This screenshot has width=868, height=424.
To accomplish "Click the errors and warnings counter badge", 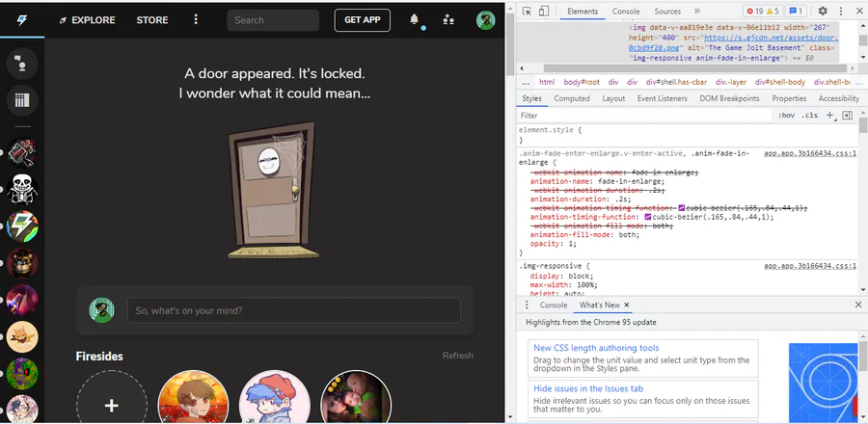I will [762, 11].
